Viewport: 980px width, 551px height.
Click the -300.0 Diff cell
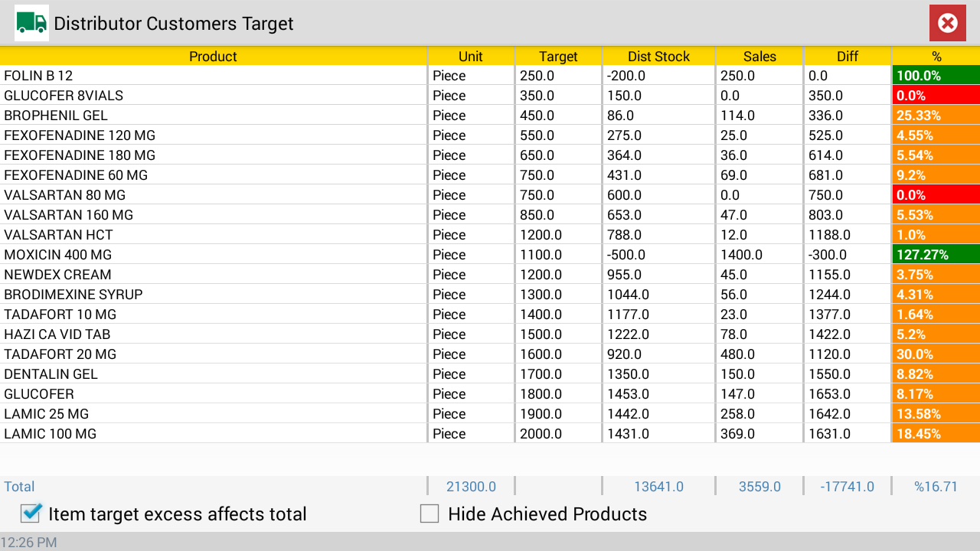[848, 254]
